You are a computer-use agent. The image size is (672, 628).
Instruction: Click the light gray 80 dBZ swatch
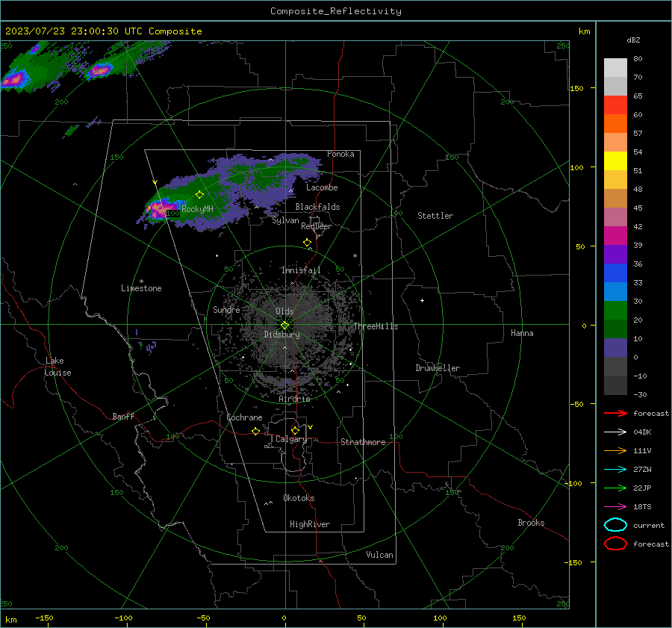(615, 68)
